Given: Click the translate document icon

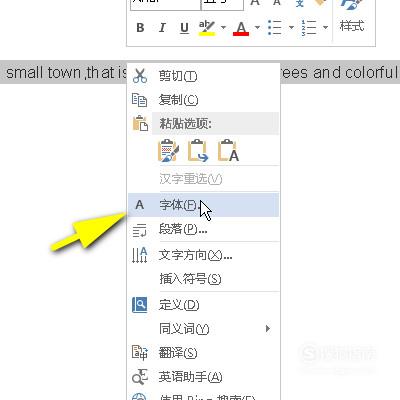Looking at the screenshot, I should pyautogui.click(x=140, y=353).
